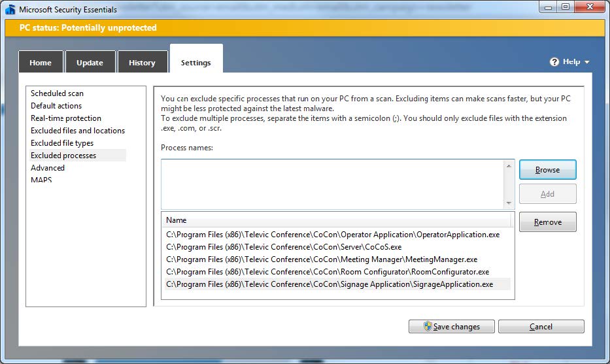Open Excluded files and locations
The height and width of the screenshot is (364, 610).
tap(77, 131)
